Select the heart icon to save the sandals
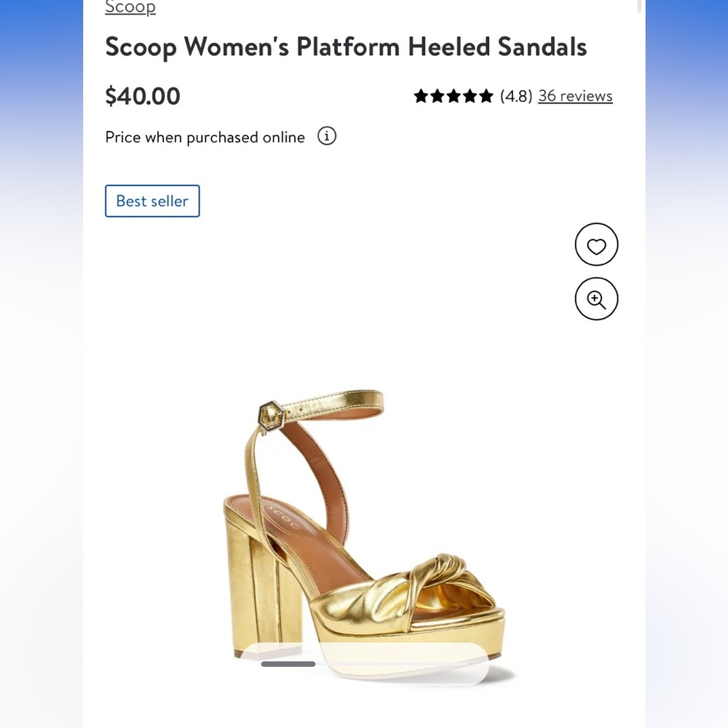The width and height of the screenshot is (728, 728). [x=596, y=245]
